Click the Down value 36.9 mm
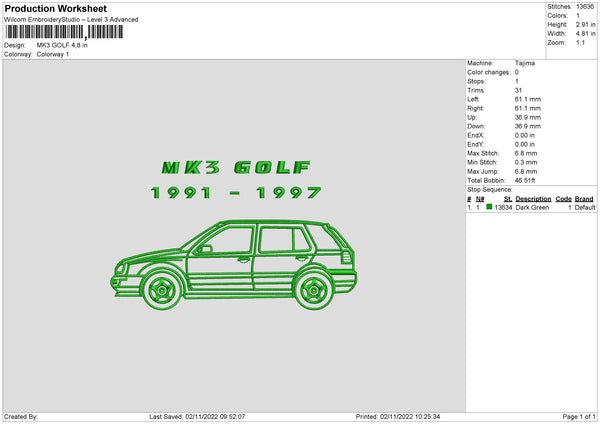 (x=528, y=126)
